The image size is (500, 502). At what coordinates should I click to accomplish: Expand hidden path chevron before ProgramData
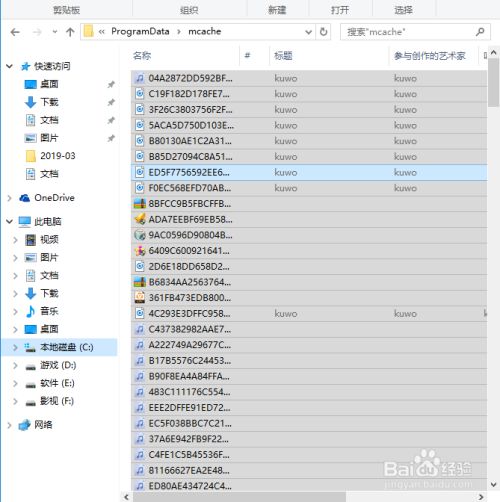pyautogui.click(x=102, y=32)
